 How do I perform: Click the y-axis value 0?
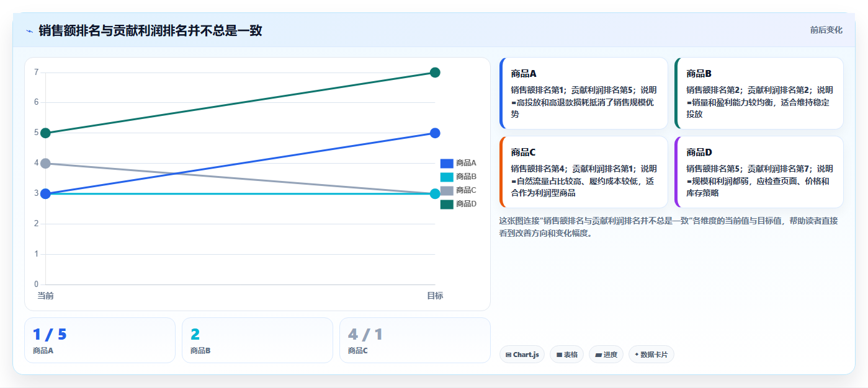(36, 284)
